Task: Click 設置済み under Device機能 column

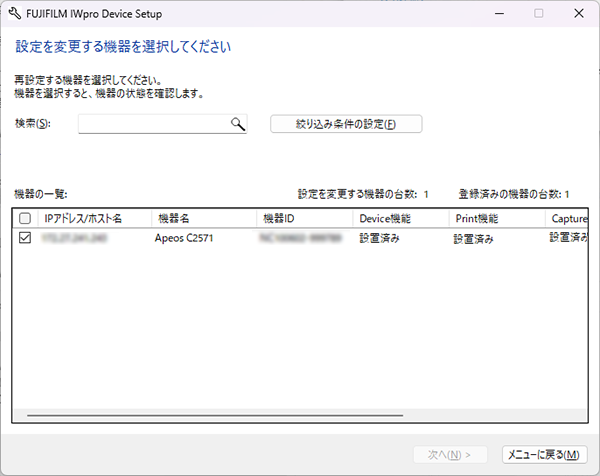Action: pos(379,238)
